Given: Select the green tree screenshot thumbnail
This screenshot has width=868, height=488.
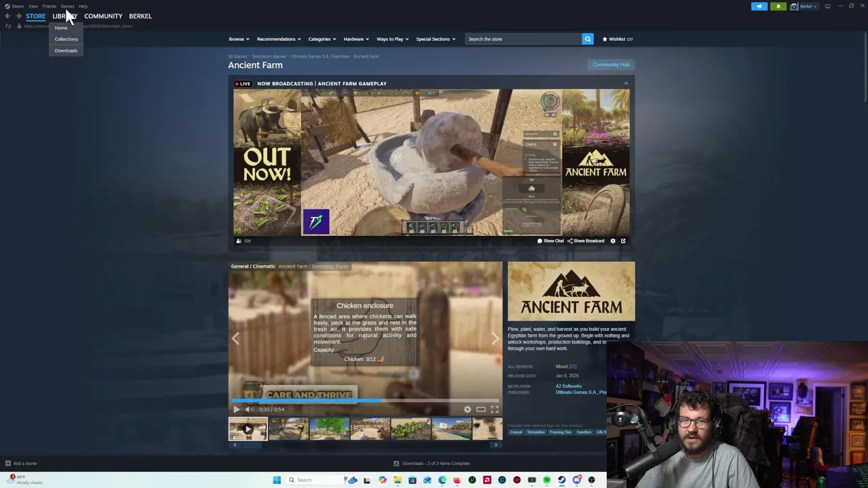Looking at the screenshot, I should click(329, 429).
